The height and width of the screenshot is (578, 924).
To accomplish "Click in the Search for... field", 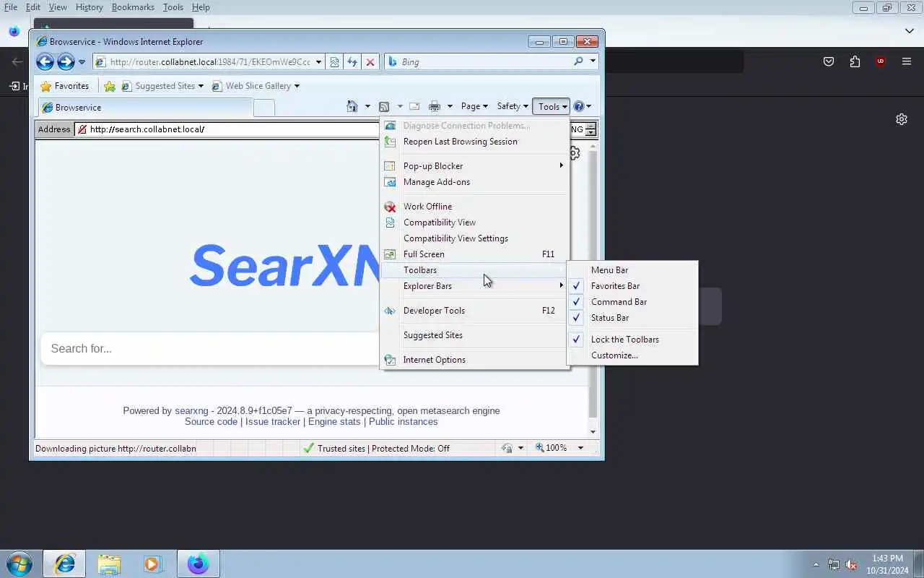I will [x=210, y=349].
